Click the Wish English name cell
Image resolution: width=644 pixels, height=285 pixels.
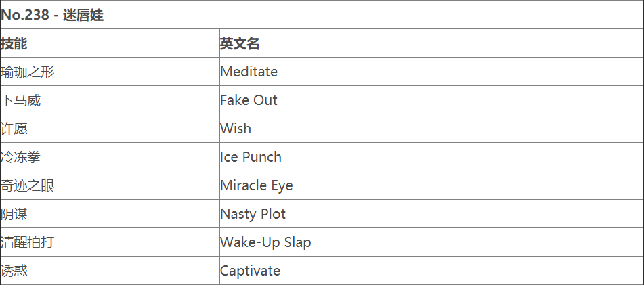coord(236,129)
